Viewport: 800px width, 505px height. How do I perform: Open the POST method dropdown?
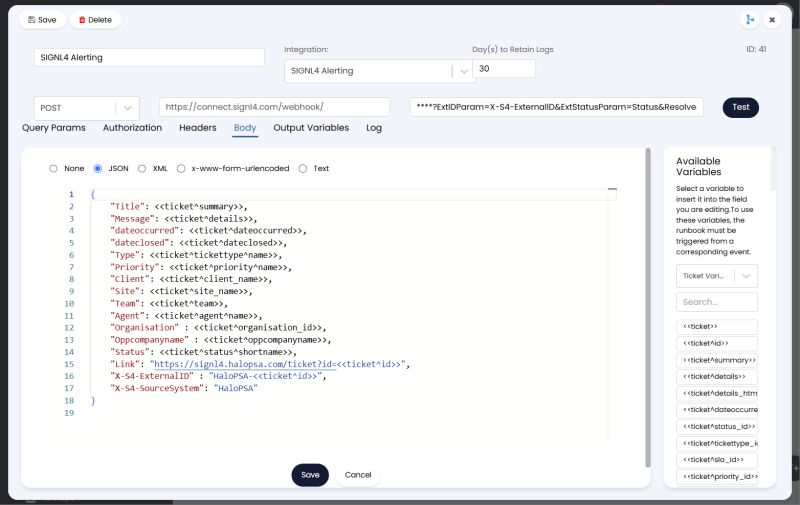(86, 108)
